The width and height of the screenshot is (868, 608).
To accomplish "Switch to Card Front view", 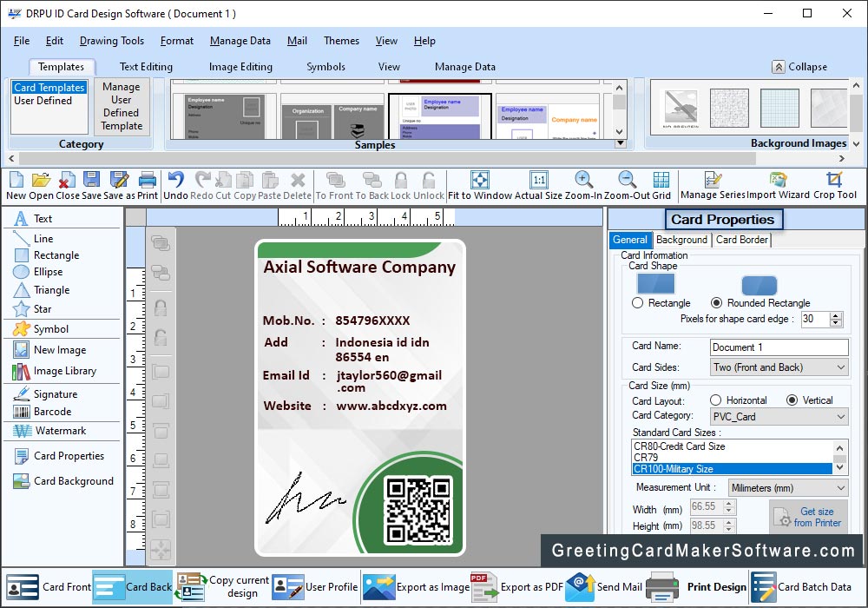I will click(x=48, y=587).
